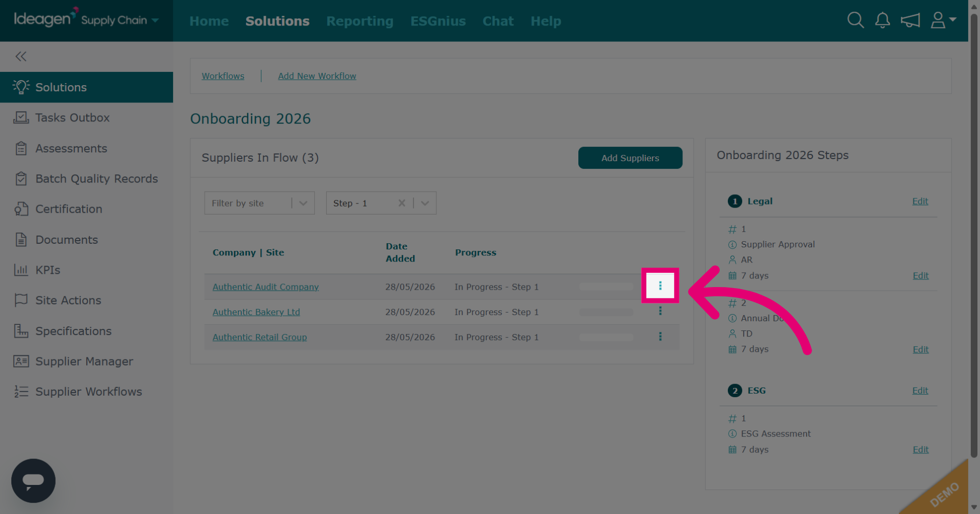Open options menu for Authentic Bakery Ltd
The image size is (980, 514).
coord(660,311)
